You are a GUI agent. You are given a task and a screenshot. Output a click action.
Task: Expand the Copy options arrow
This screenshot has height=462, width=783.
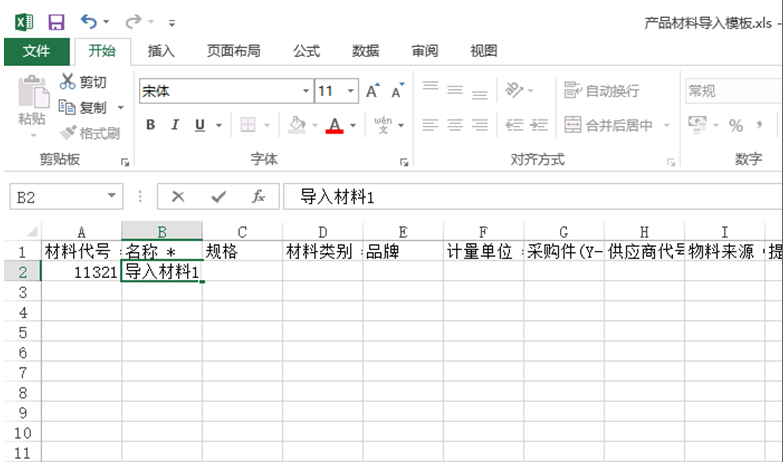(x=120, y=107)
